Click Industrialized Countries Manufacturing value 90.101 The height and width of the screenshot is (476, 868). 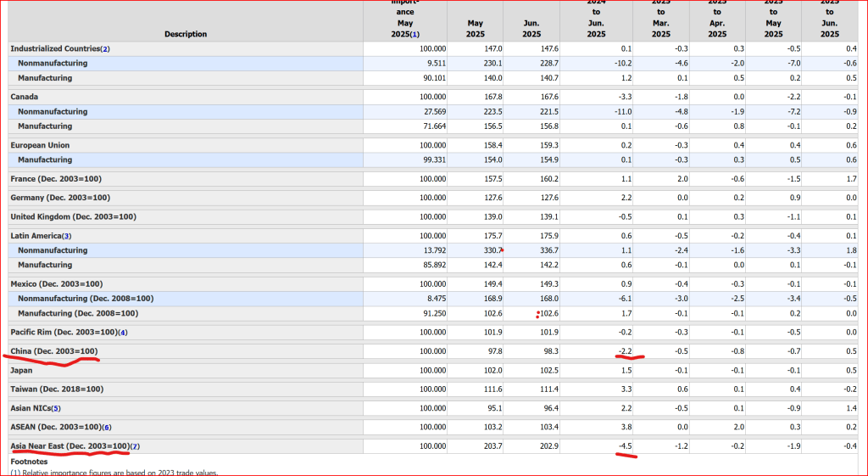pos(433,78)
